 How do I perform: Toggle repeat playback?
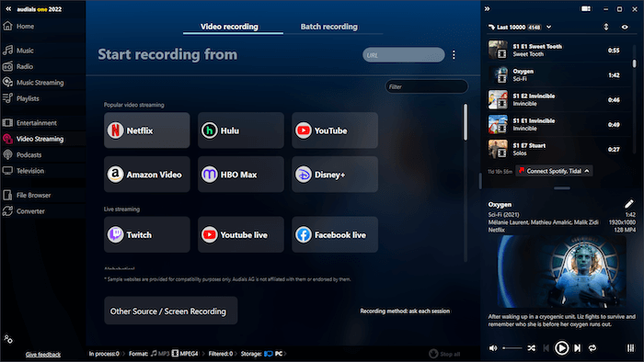[x=592, y=348]
